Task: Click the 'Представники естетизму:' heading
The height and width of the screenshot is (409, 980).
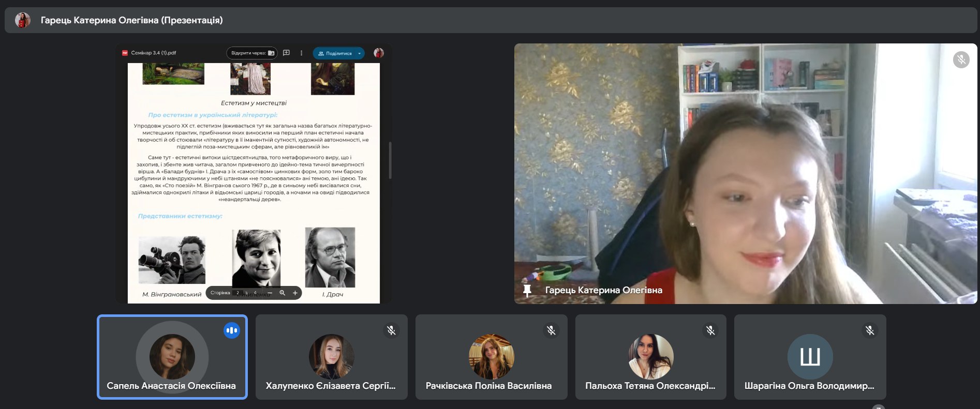Action: tap(180, 216)
